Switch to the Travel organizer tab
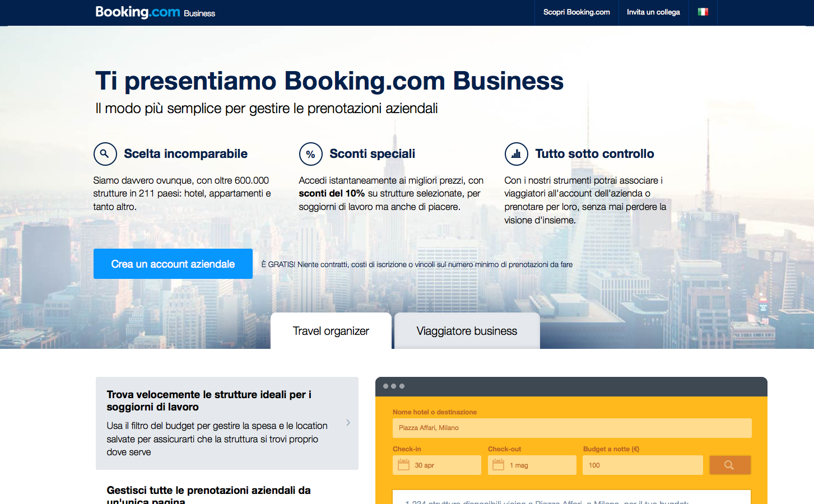 pyautogui.click(x=331, y=331)
